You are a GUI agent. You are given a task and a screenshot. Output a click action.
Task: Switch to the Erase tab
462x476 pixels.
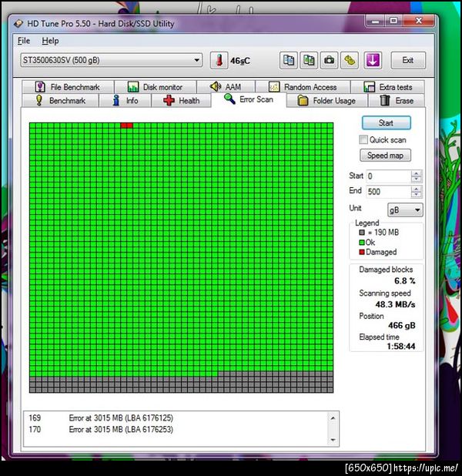397,100
